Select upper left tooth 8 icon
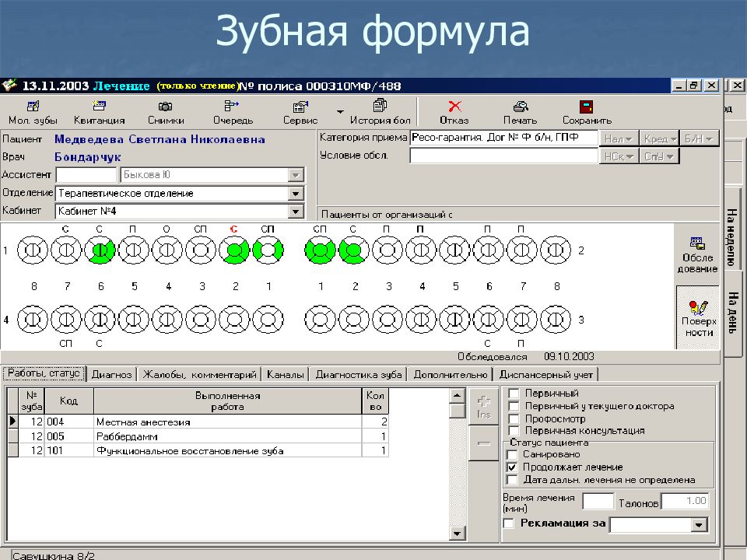This screenshot has width=747, height=560. [x=556, y=250]
